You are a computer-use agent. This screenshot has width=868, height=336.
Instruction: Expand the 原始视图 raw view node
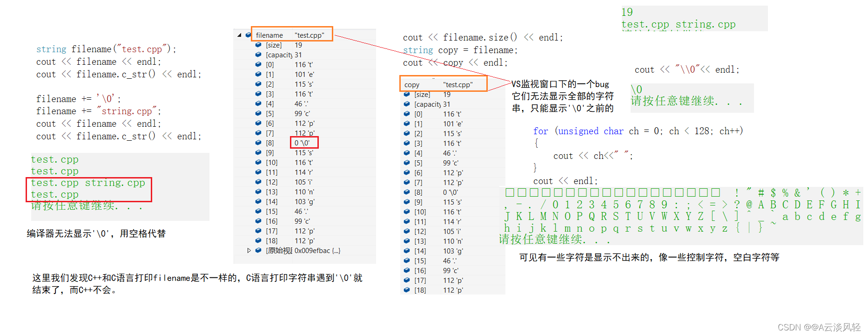click(249, 251)
